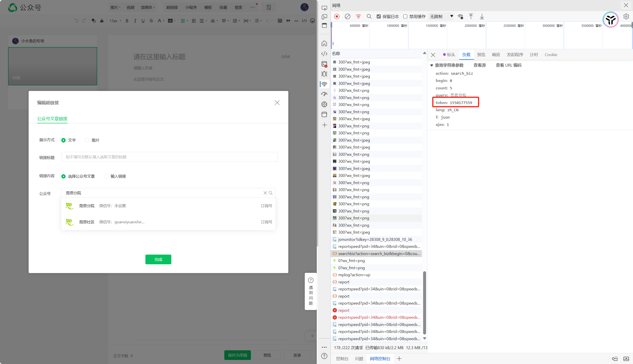The width and height of the screenshot is (633, 364).
Task: Clear the 莞思分院 search field
Action: [x=265, y=193]
